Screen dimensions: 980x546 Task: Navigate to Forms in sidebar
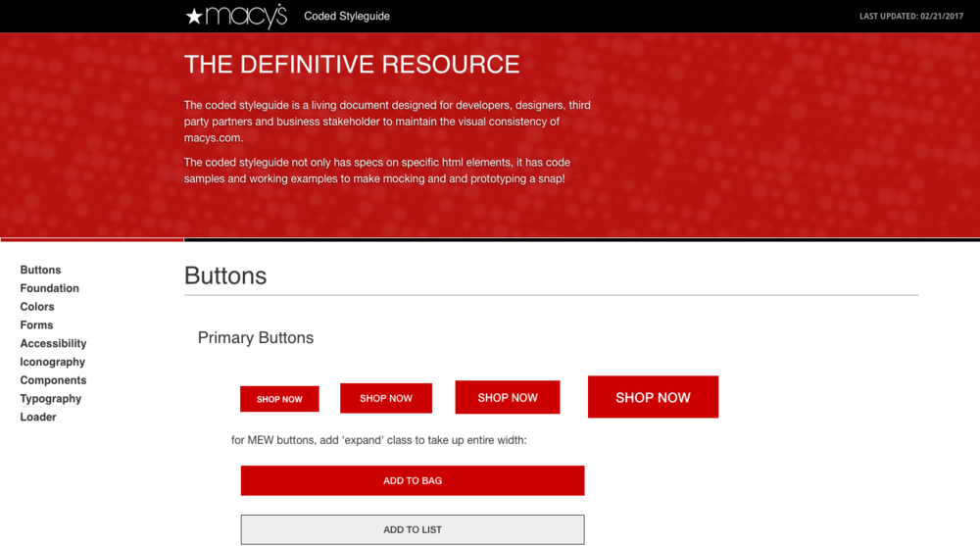36,324
